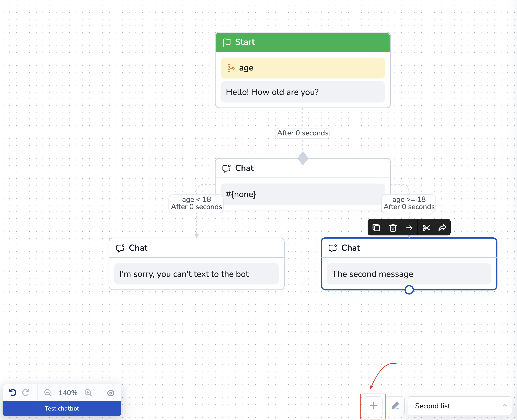Delete selected block with trash icon
Screen dimensions: 517x420
pos(393,228)
